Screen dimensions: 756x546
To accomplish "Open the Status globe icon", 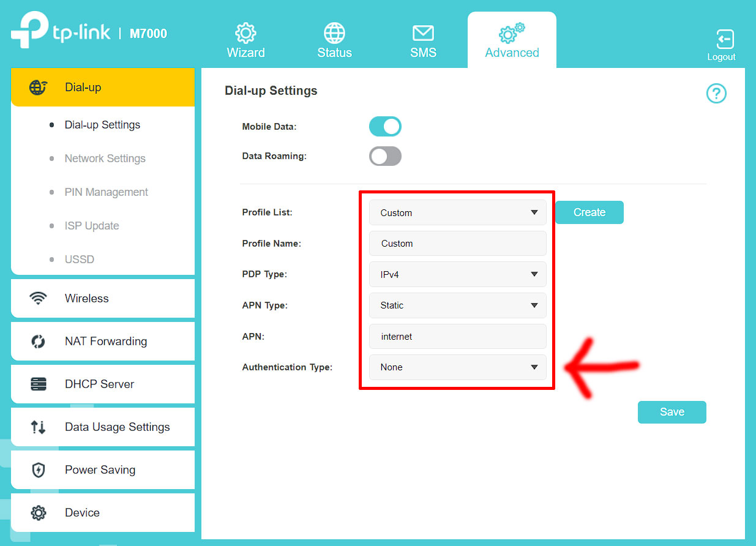I will click(x=334, y=33).
